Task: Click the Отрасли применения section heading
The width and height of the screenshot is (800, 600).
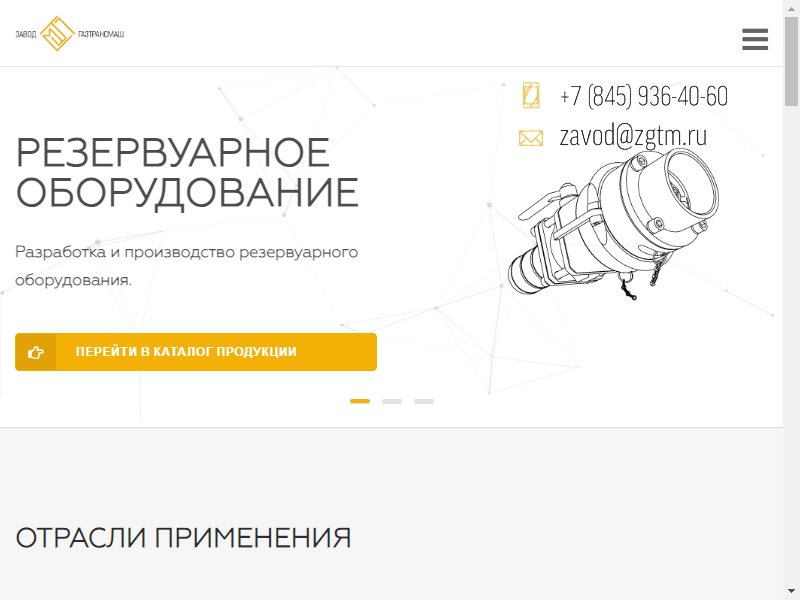Action: click(x=183, y=538)
